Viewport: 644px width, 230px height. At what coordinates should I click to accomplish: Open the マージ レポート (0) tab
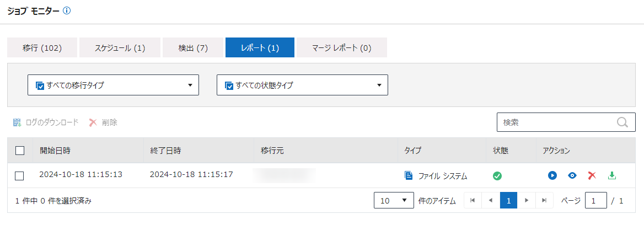[x=342, y=47]
